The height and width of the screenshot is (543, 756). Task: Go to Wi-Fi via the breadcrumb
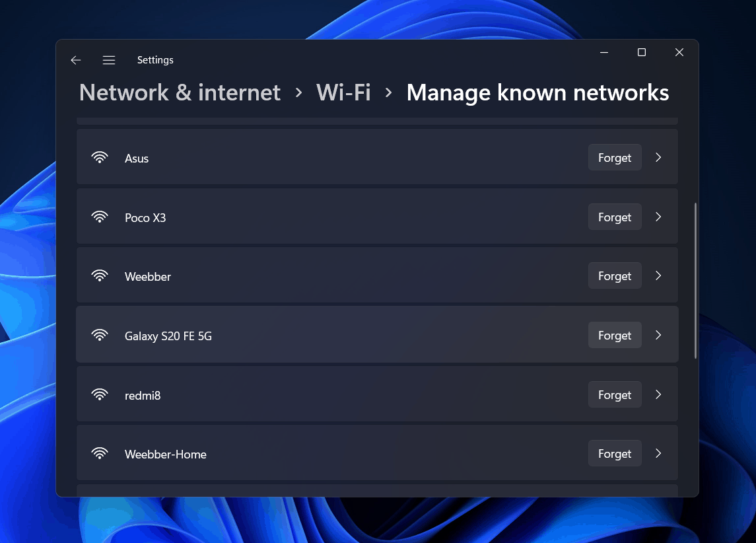click(x=343, y=92)
